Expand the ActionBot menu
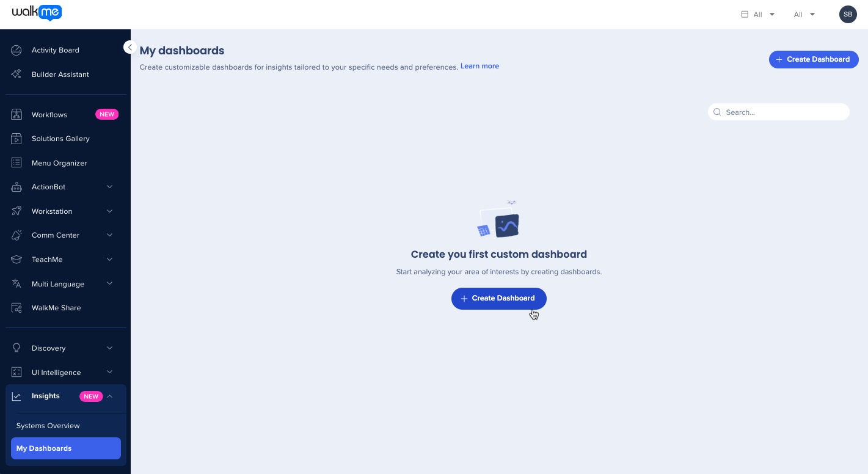Viewport: 868px width, 474px height. click(109, 187)
